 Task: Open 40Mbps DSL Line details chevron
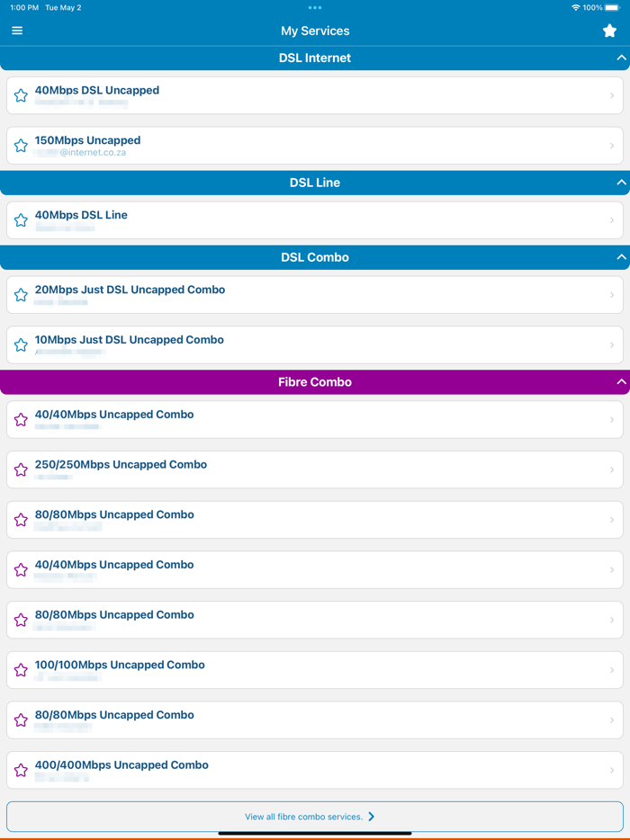click(x=612, y=220)
